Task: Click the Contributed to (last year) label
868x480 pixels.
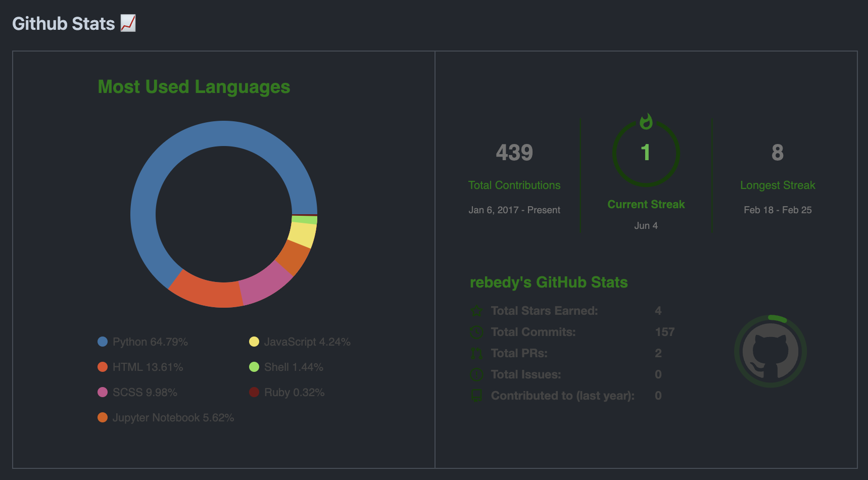Action: click(x=562, y=396)
